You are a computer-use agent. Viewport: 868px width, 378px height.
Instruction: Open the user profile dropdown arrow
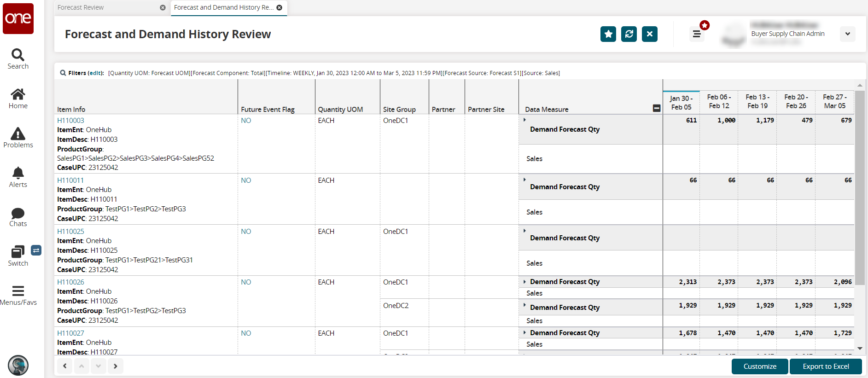[847, 34]
